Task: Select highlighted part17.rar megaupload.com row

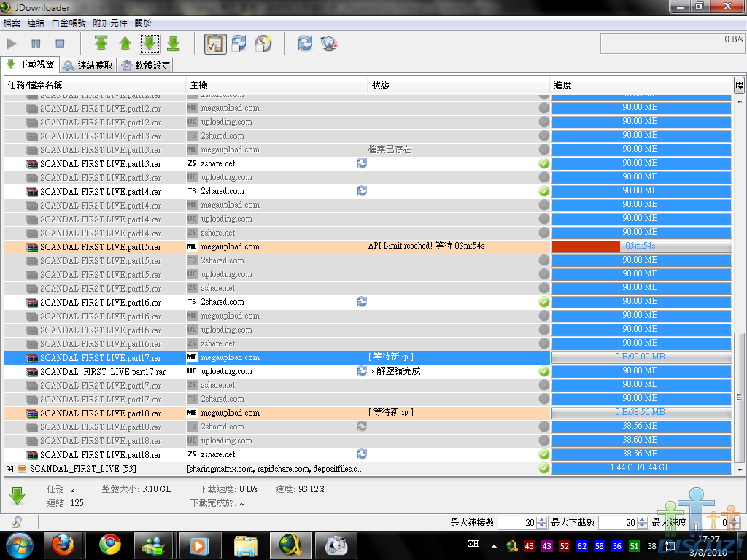Action: pyautogui.click(x=368, y=357)
